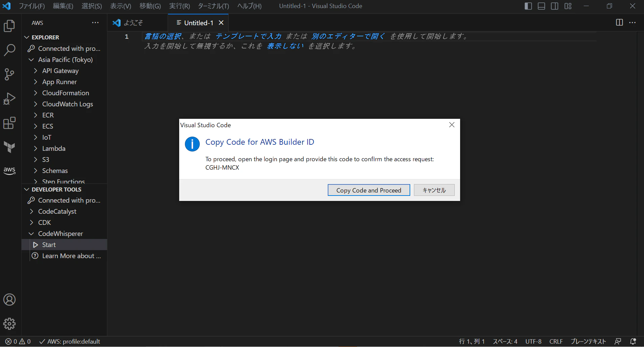Click the 言語の選択 link in editor

[163, 36]
